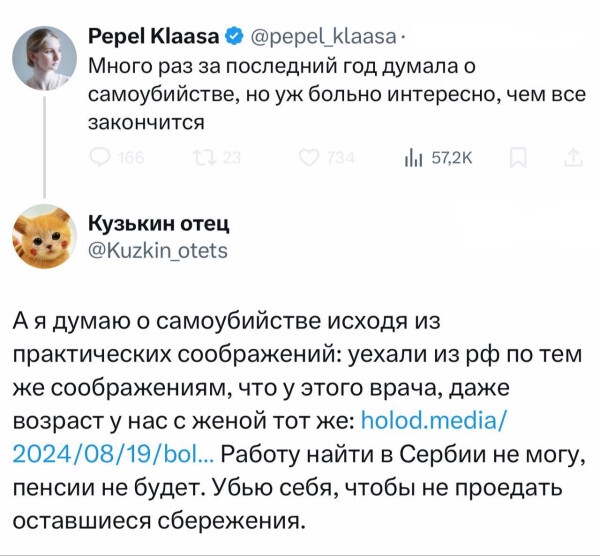
Task: Open the cat avatar of Кузькин отец
Action: coord(45,242)
